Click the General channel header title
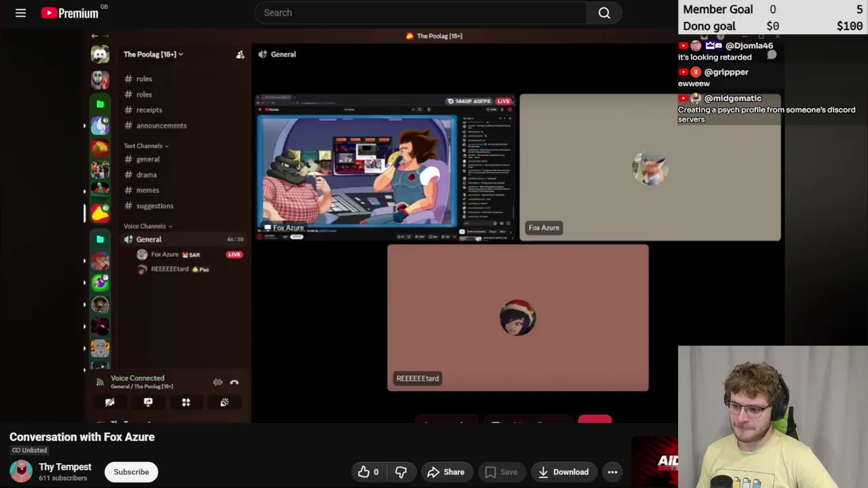868x488 pixels. coord(283,54)
